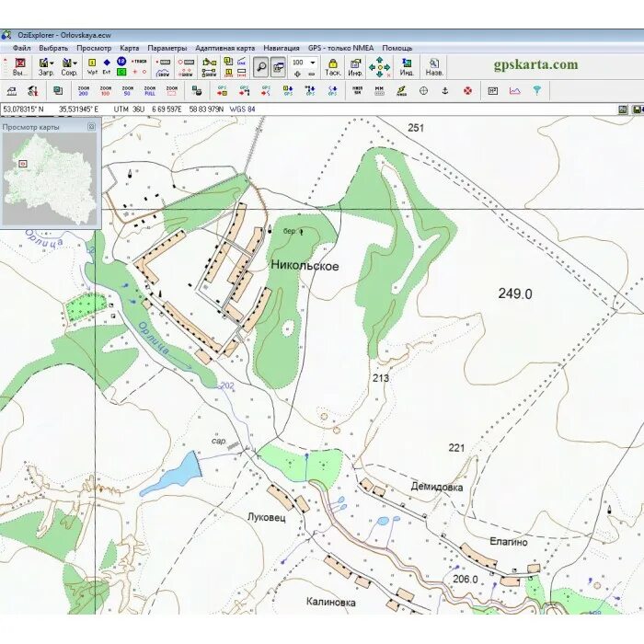Click the green map feature icon
The width and height of the screenshot is (644, 644).
121,73
